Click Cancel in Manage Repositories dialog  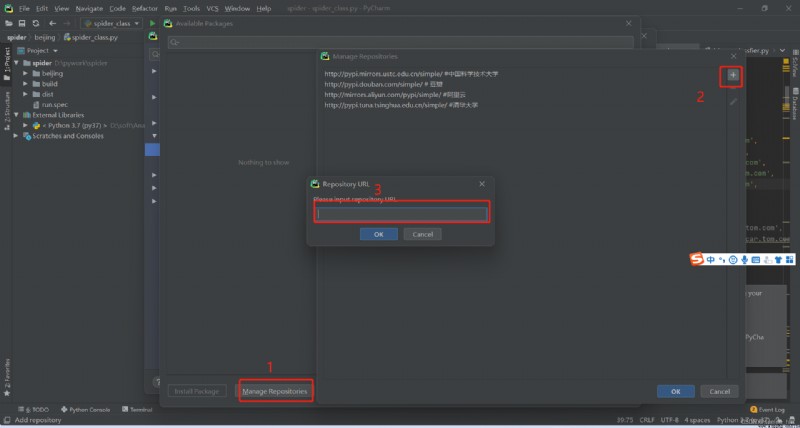tap(719, 391)
